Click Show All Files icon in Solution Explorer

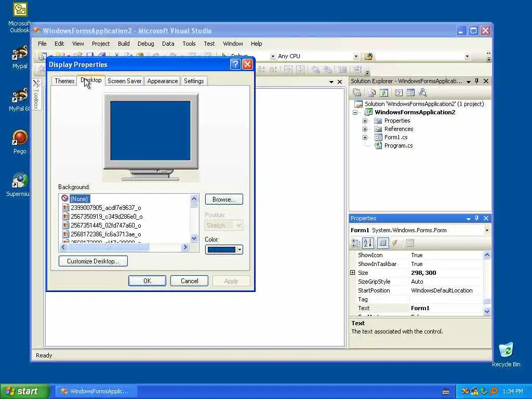click(372, 92)
